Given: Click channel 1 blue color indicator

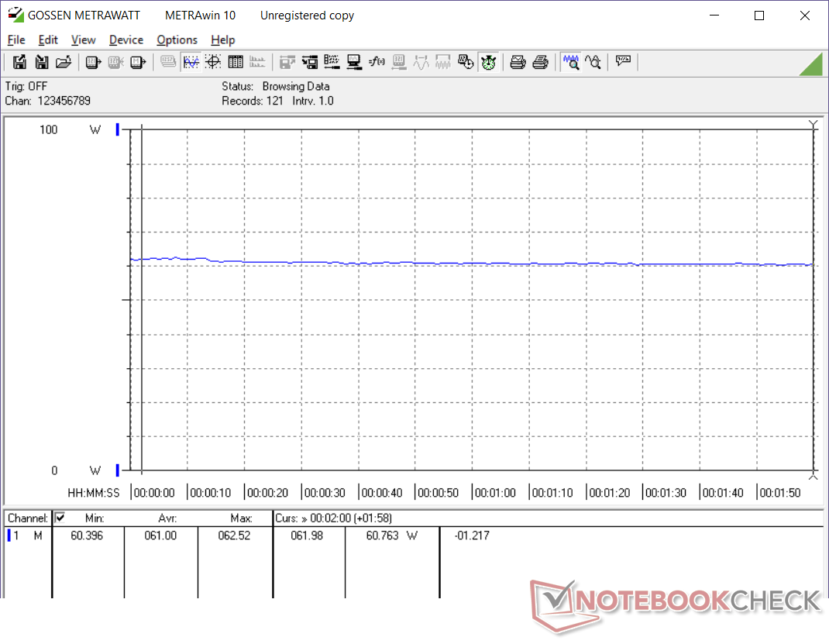Looking at the screenshot, I should pyautogui.click(x=9, y=536).
